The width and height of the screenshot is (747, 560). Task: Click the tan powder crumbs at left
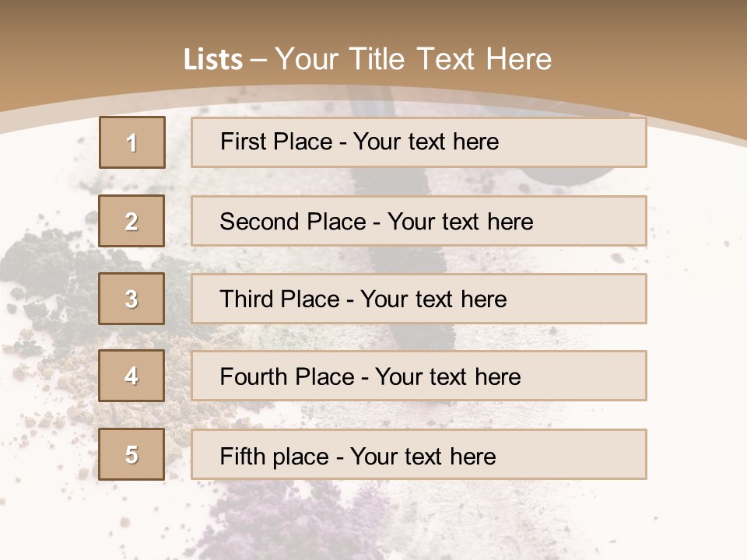point(54,389)
